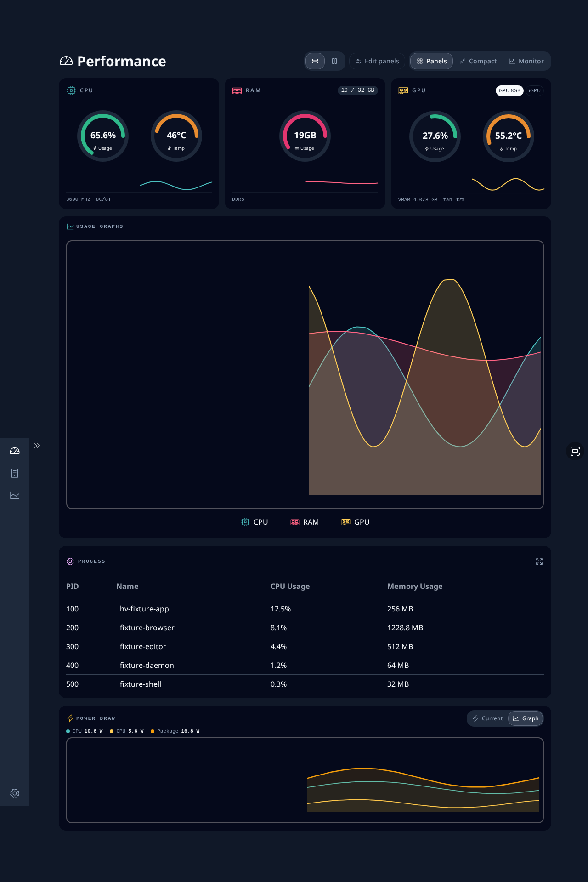Click the Usage Graphs chart icon
This screenshot has height=882, width=588.
70,226
